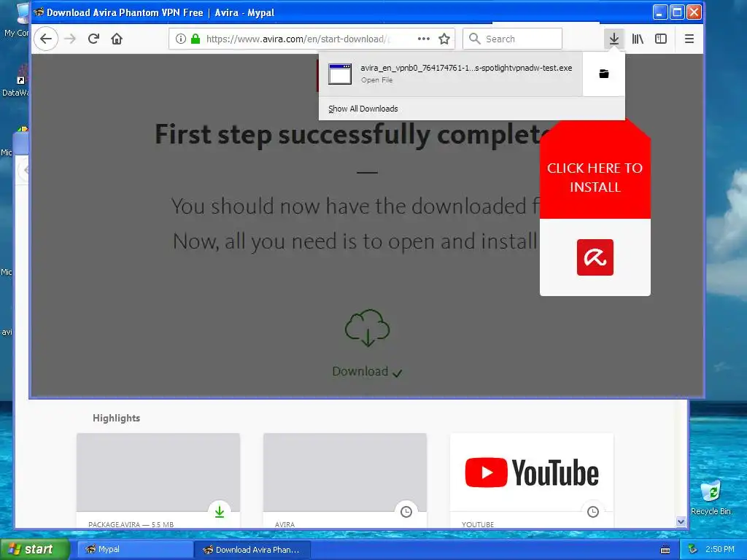The height and width of the screenshot is (560, 747).
Task: Maximize the Mypal browser window
Action: pyautogui.click(x=677, y=12)
